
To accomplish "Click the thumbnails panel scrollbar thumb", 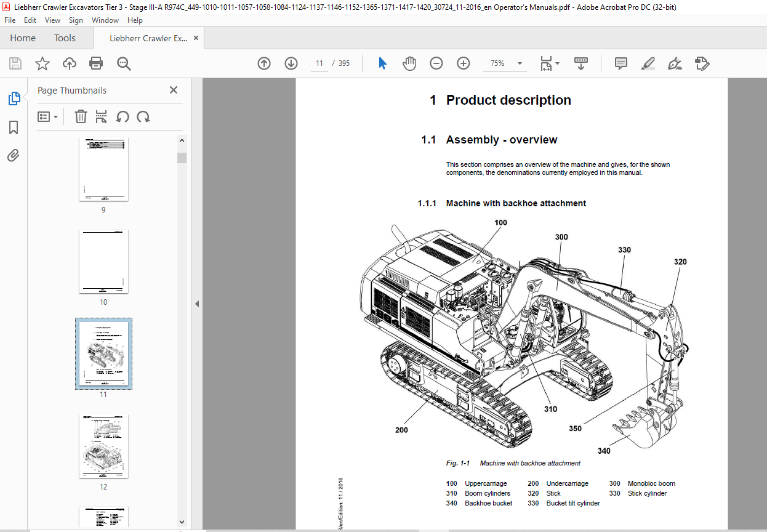I will (x=182, y=158).
